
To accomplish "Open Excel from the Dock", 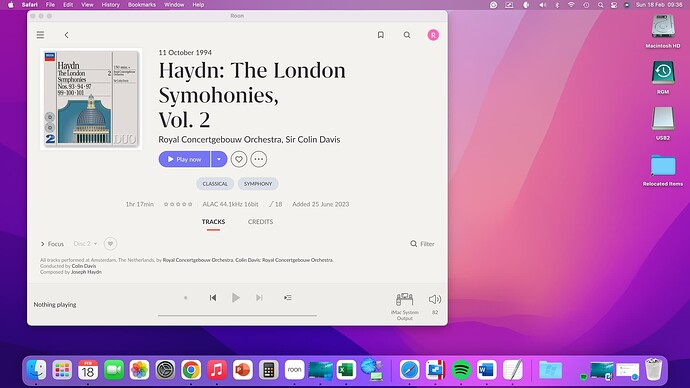I will point(346,370).
